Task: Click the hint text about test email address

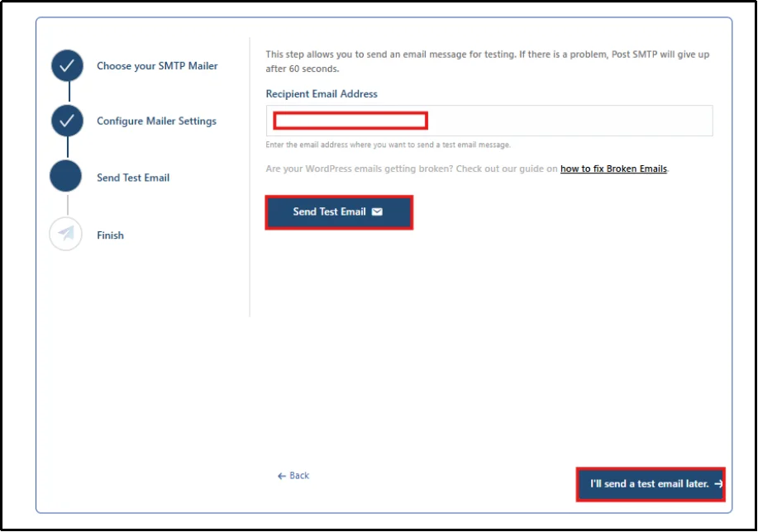Action: (x=389, y=145)
